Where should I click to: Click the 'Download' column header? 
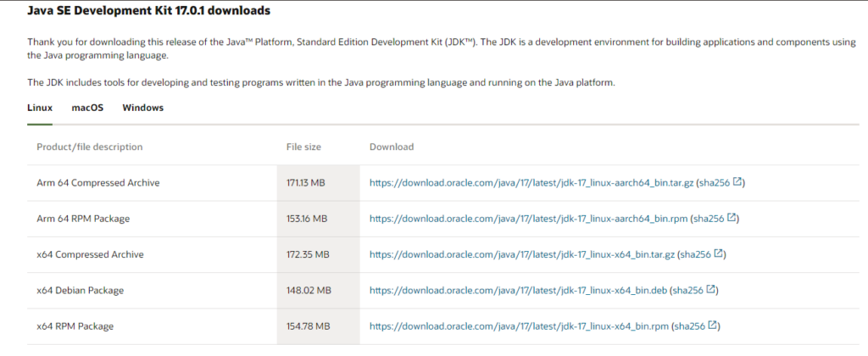click(392, 147)
